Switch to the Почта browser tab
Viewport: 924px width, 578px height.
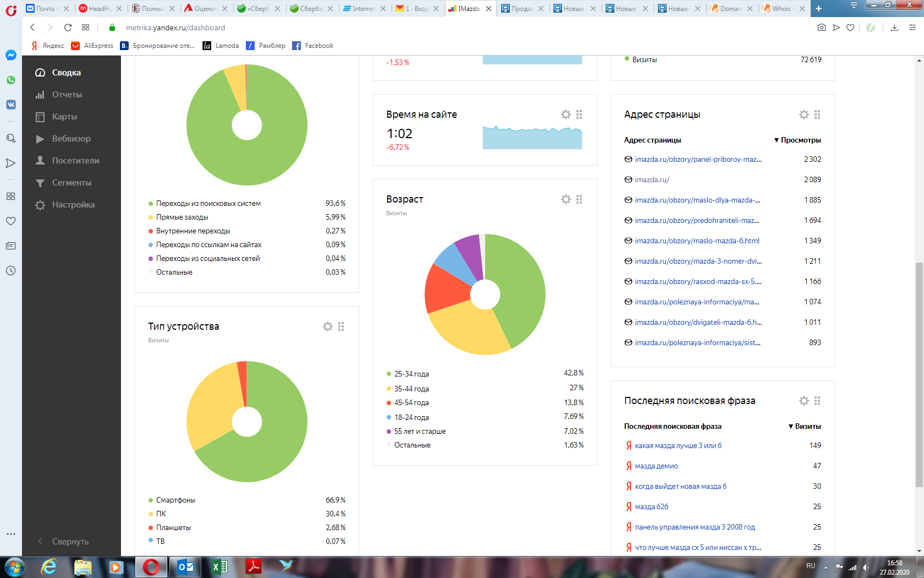(47, 9)
